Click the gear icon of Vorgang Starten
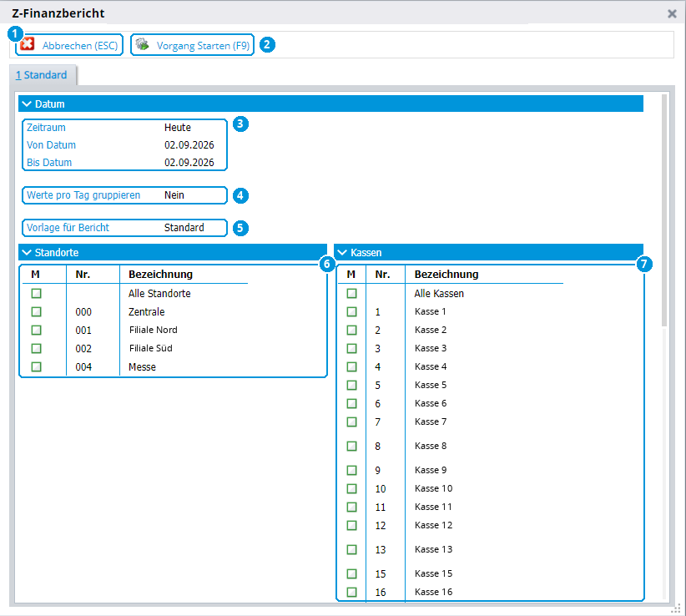686x616 pixels. tap(142, 44)
